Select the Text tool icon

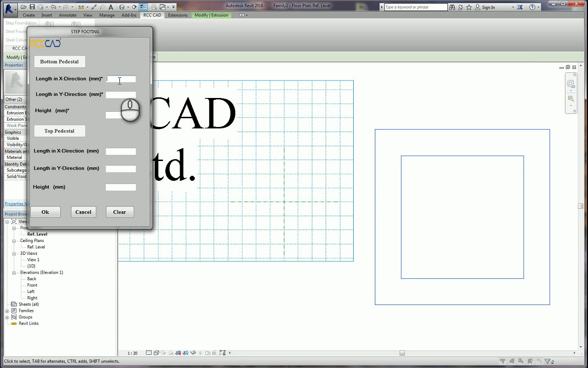111,7
